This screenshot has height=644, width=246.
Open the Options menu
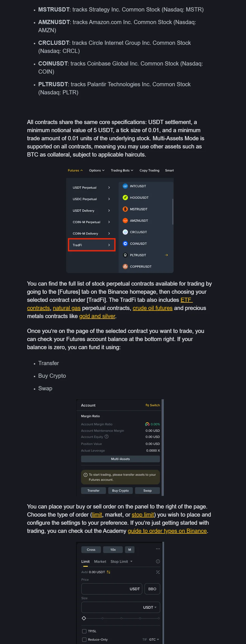[x=97, y=170]
